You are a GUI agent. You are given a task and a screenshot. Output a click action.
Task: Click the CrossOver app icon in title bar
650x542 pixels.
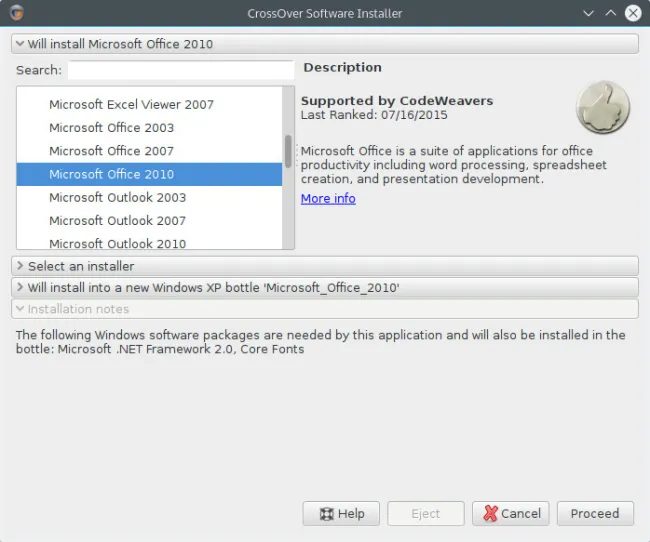tap(17, 13)
